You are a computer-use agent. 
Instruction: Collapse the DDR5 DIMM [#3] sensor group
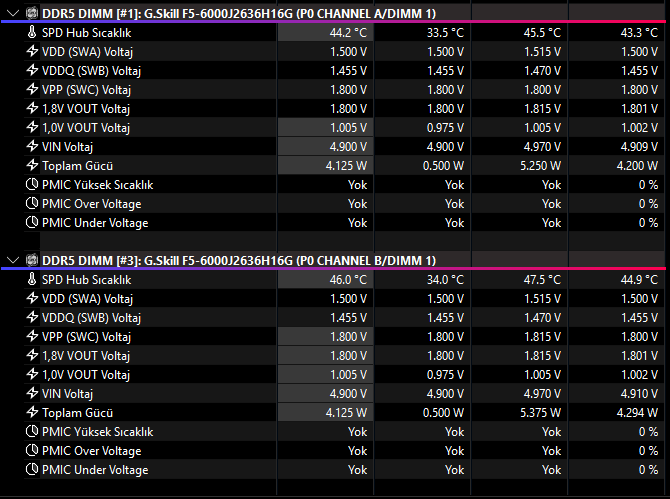click(13, 260)
